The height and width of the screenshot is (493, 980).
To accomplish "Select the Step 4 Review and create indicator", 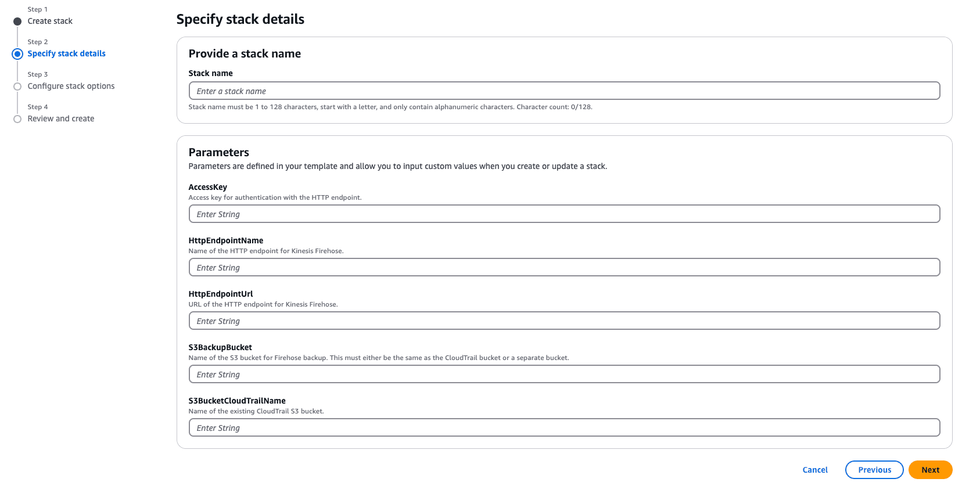I will coord(17,118).
